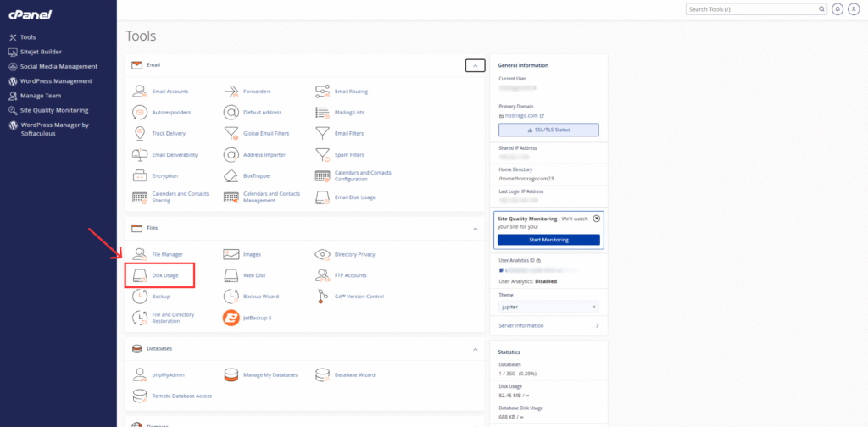Open the Autoresponders icon
The height and width of the screenshot is (427, 868).
139,113
